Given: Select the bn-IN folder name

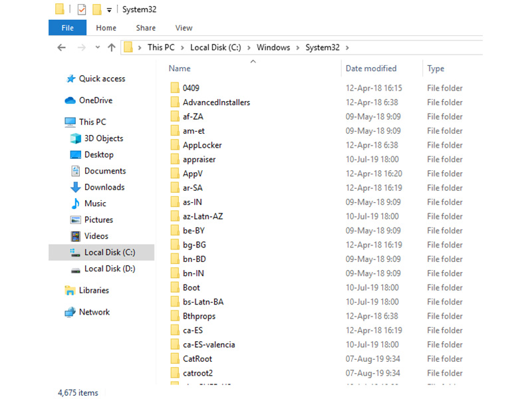Looking at the screenshot, I should (194, 273).
